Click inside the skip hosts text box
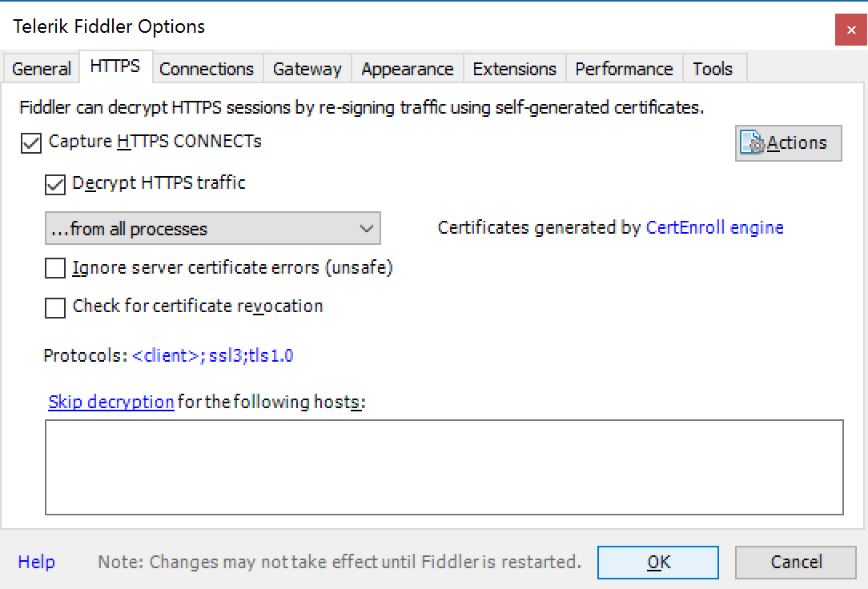This screenshot has width=868, height=589. click(444, 467)
